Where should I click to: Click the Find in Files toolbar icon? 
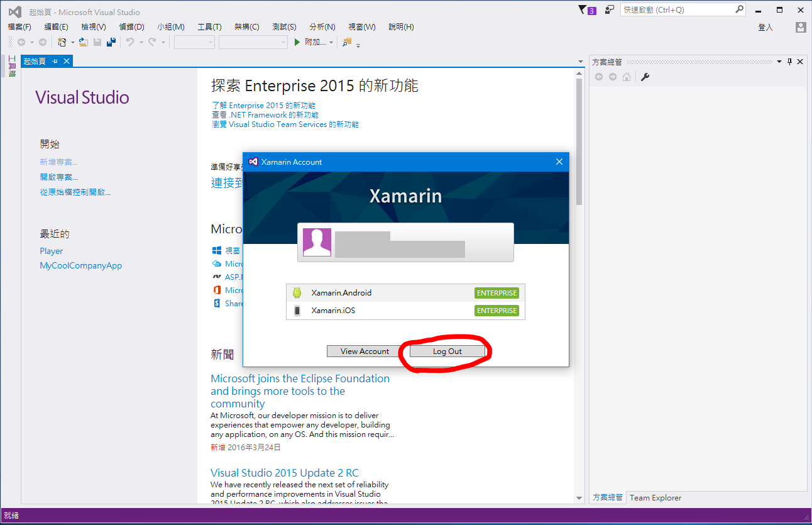point(347,42)
